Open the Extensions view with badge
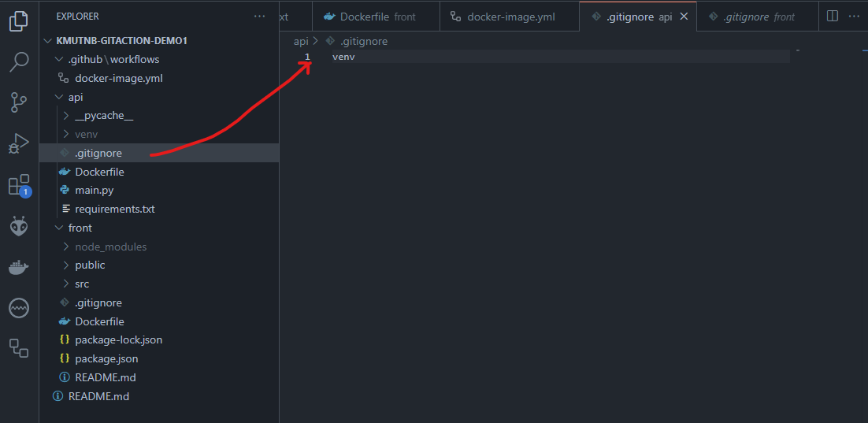This screenshot has width=868, height=423. point(19,186)
